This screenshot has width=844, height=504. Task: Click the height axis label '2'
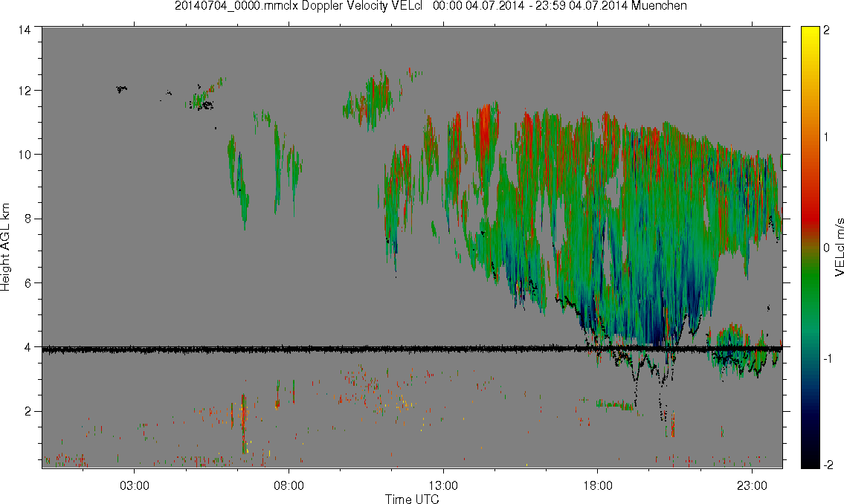[28, 412]
